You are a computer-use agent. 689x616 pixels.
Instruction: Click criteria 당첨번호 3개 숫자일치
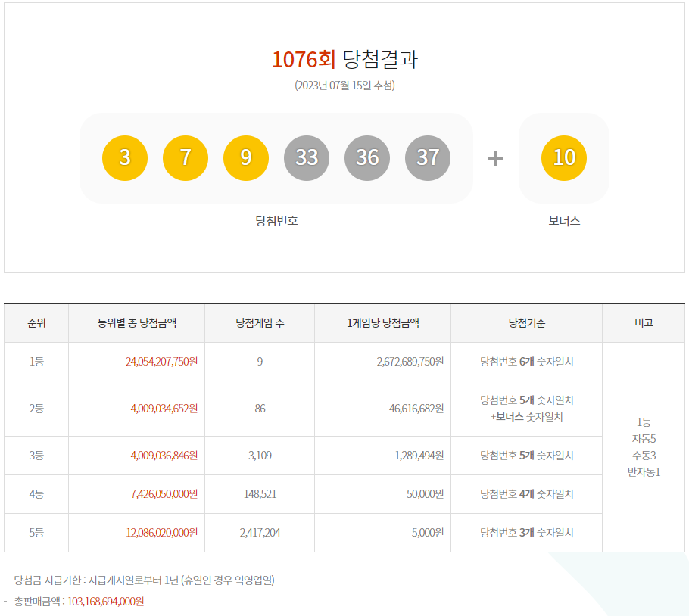[527, 533]
